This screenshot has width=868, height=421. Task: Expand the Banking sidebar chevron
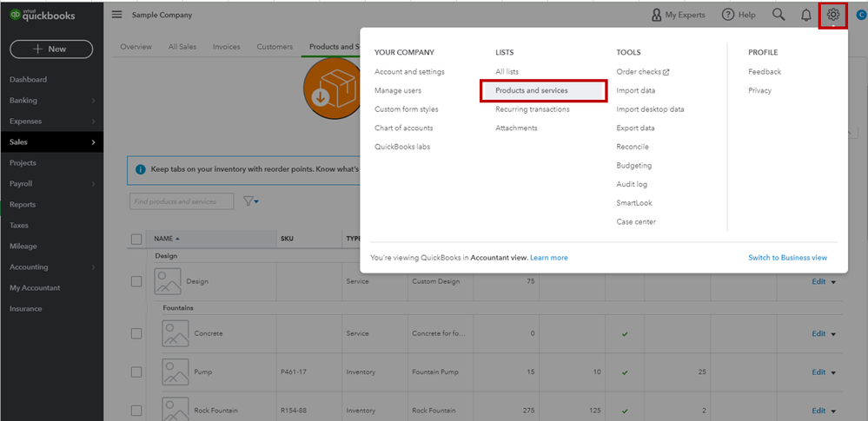[x=93, y=101]
